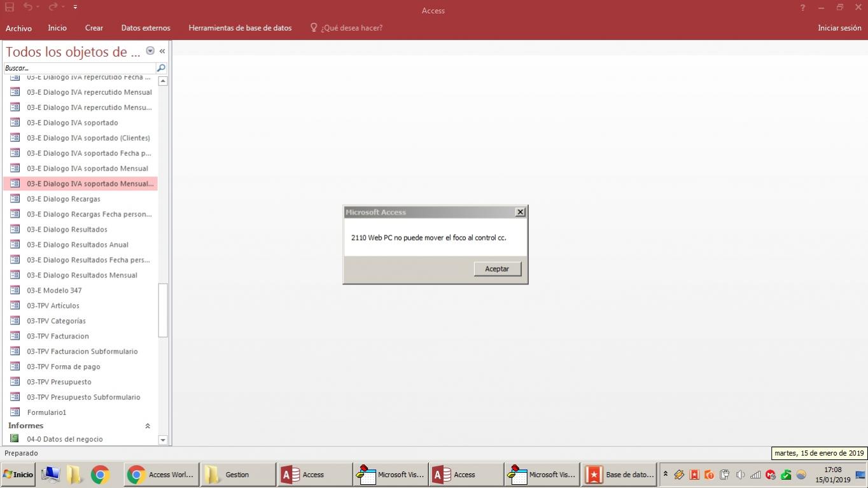The image size is (868, 488).
Task: Switch to the Access Worl... Chrome taskbar window
Action: click(161, 475)
